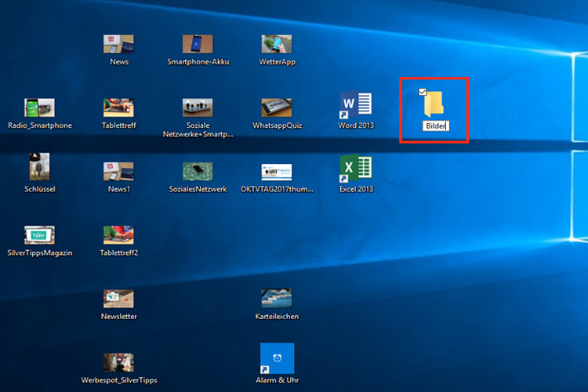The width and height of the screenshot is (588, 392).
Task: Select the Newsletter desktop icon
Action: [x=118, y=299]
